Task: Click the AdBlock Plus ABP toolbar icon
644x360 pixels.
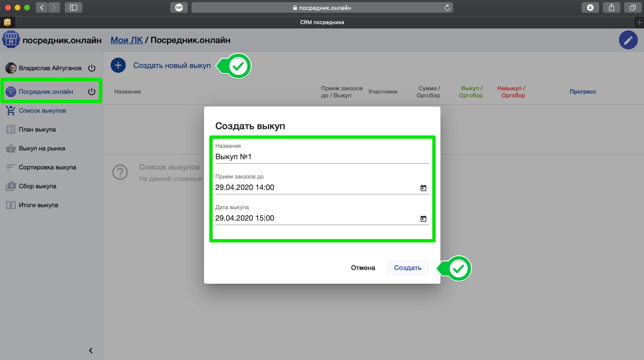Action: pos(179,8)
